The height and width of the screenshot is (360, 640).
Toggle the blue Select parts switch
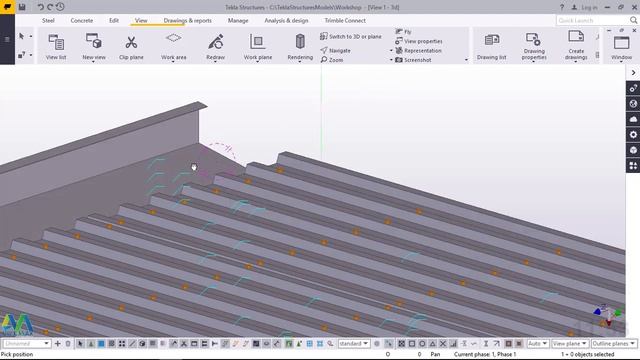(x=101, y=344)
